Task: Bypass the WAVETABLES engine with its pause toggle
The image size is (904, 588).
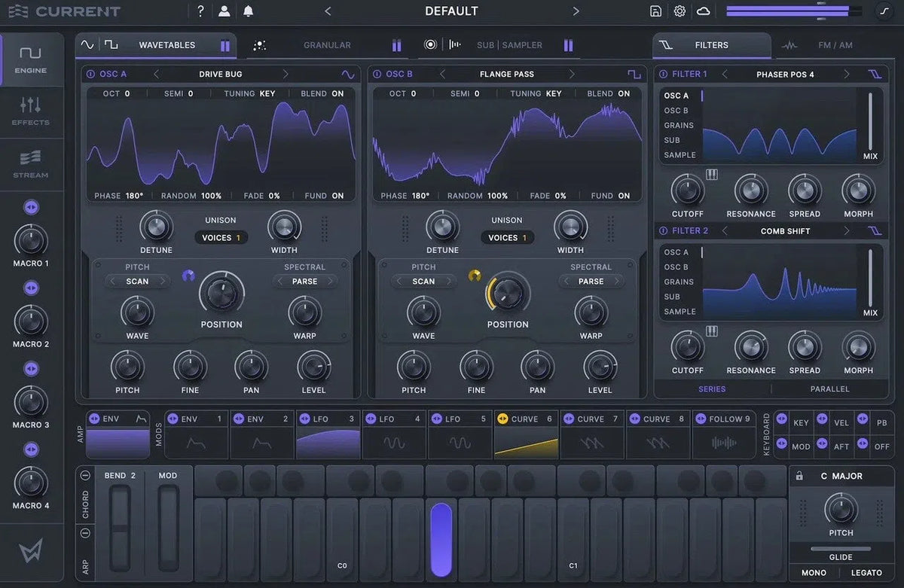Action: click(x=224, y=44)
